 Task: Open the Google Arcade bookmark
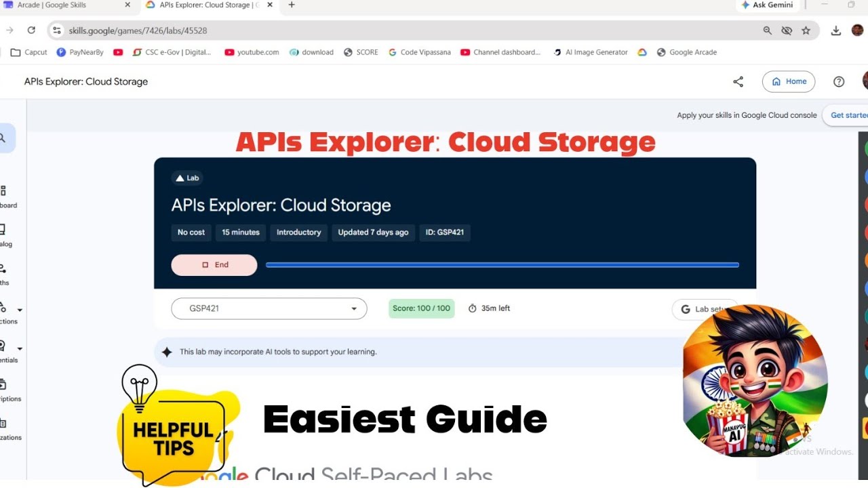click(x=686, y=52)
